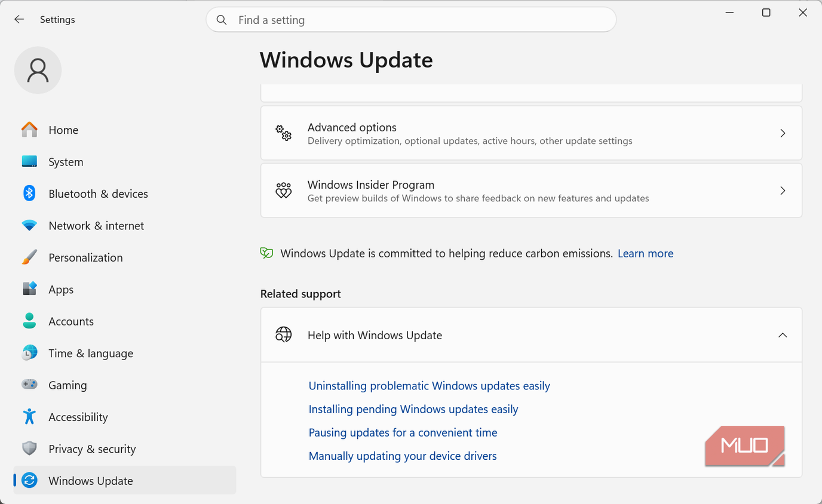Select Windows Update in sidebar
This screenshot has height=504, width=822.
(x=125, y=481)
